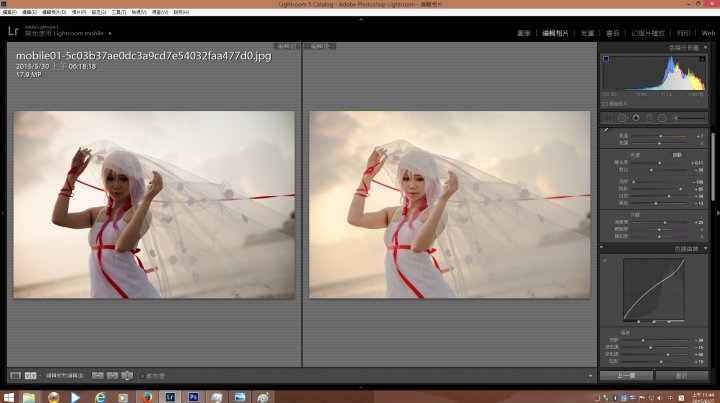Click the middle tone curve split point

click(653, 321)
